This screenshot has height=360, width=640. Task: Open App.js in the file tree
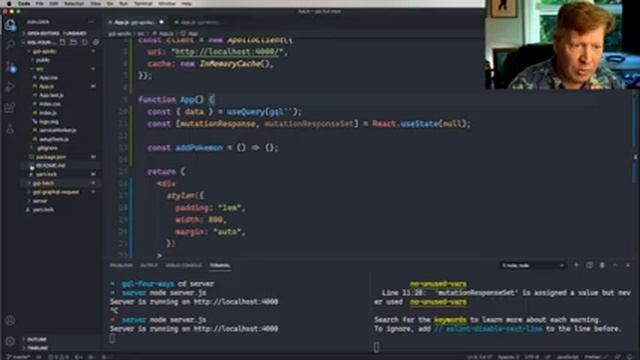60,87
